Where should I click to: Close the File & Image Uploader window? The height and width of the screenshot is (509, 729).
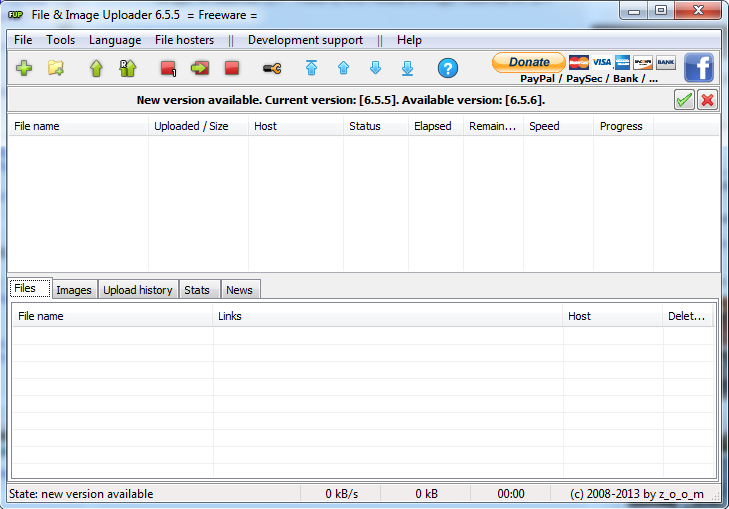click(x=698, y=11)
